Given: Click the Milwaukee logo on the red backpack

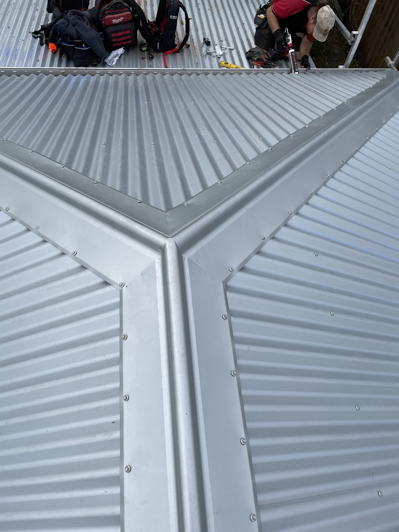Looking at the screenshot, I should [118, 21].
